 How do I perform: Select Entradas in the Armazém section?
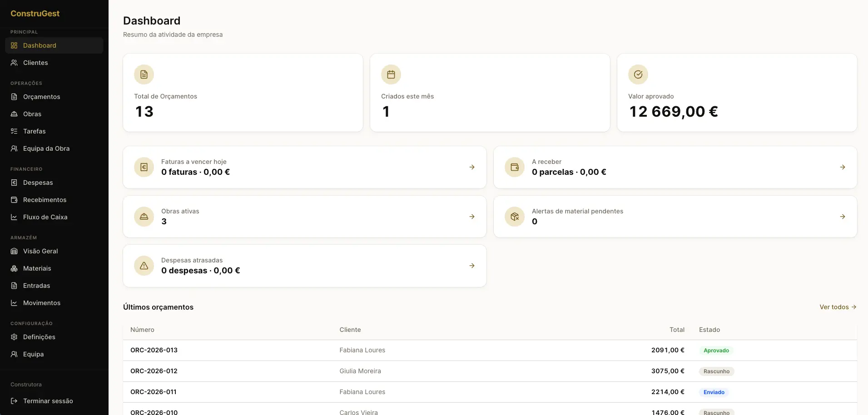tap(54, 286)
